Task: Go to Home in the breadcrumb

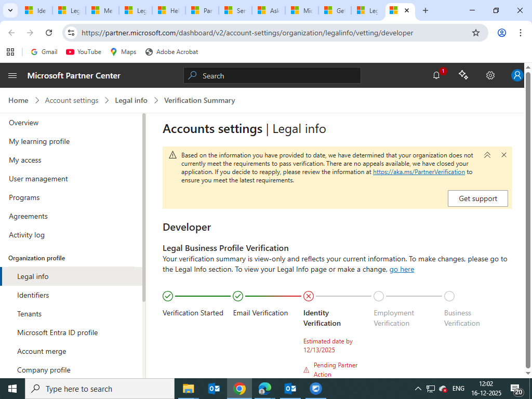Action: 18,100
